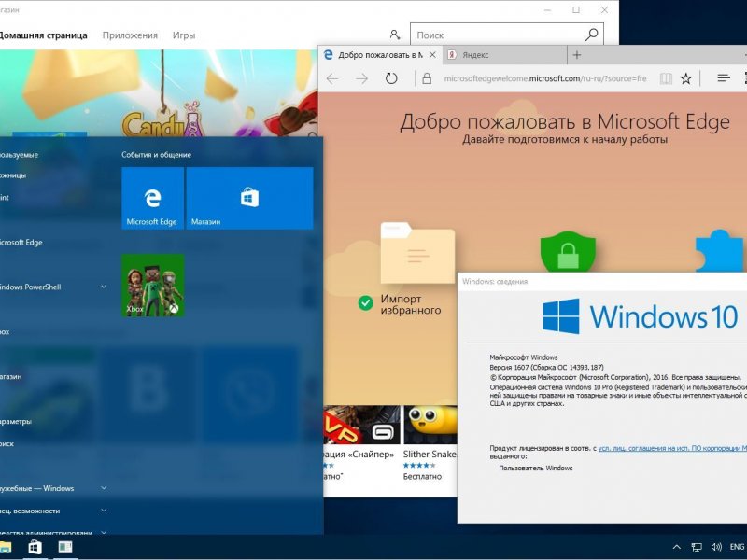Click the green shield lock icon on Edge page
This screenshot has height=560, width=747.
568,252
